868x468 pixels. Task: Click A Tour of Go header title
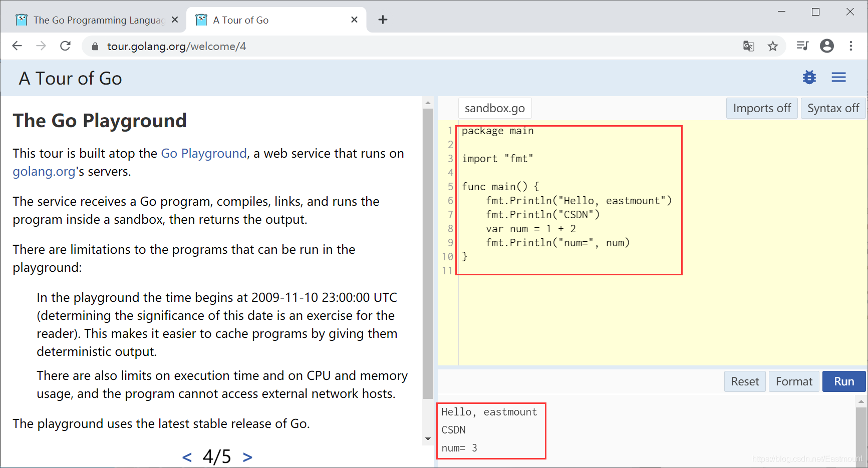tap(70, 79)
